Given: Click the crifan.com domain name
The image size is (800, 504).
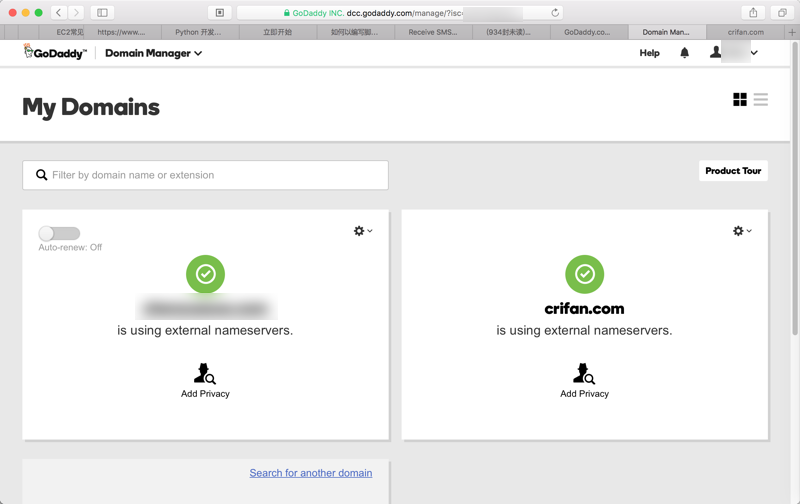Looking at the screenshot, I should (x=584, y=309).
